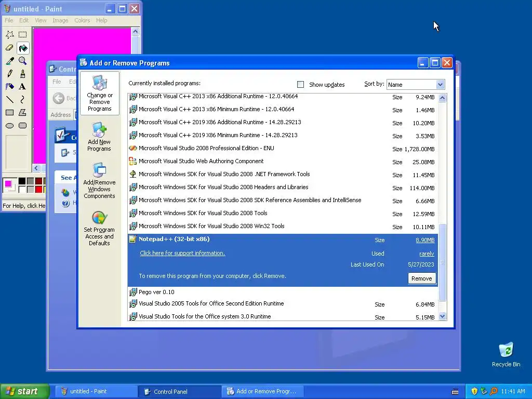Screen dimensions: 532x399
Task: Select the Brush tool in Paint
Action: 23,74
